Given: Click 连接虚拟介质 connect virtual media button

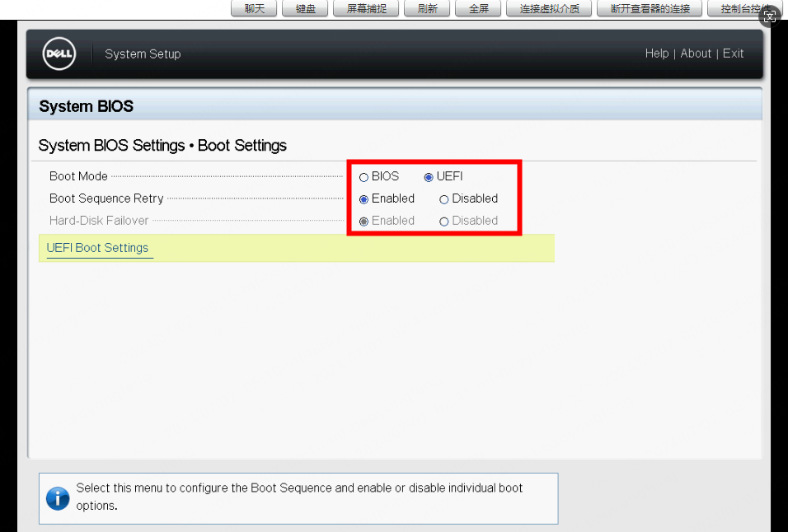Looking at the screenshot, I should [x=549, y=8].
